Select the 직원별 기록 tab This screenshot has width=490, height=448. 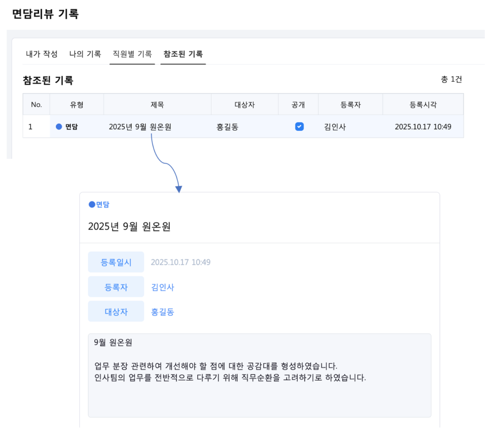pyautogui.click(x=132, y=54)
